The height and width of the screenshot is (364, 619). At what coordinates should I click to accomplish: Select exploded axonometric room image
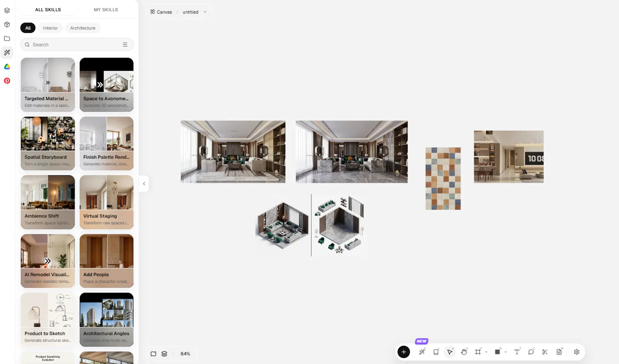[x=339, y=225]
